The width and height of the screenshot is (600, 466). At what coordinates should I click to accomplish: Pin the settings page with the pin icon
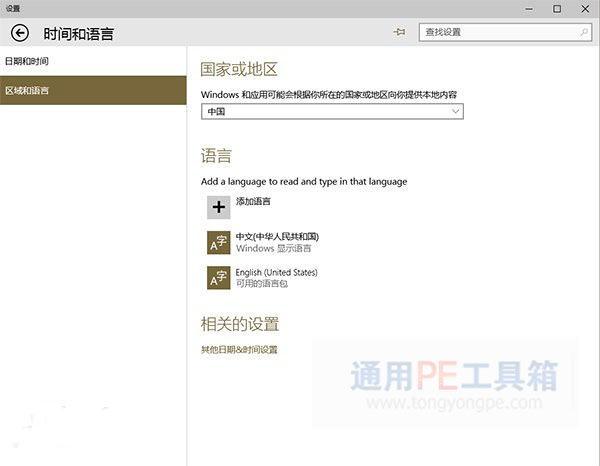click(399, 32)
